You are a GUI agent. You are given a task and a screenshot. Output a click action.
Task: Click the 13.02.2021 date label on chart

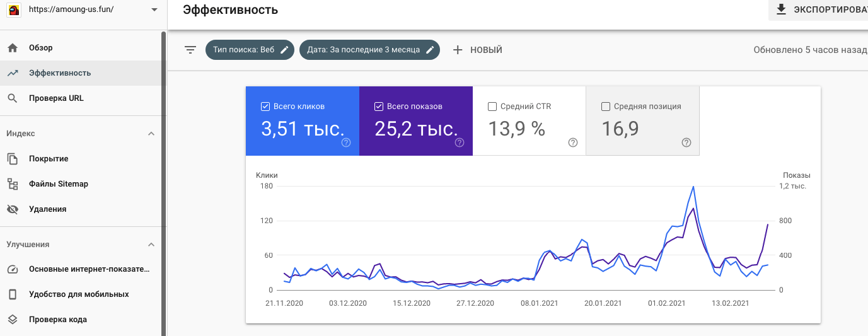point(729,303)
